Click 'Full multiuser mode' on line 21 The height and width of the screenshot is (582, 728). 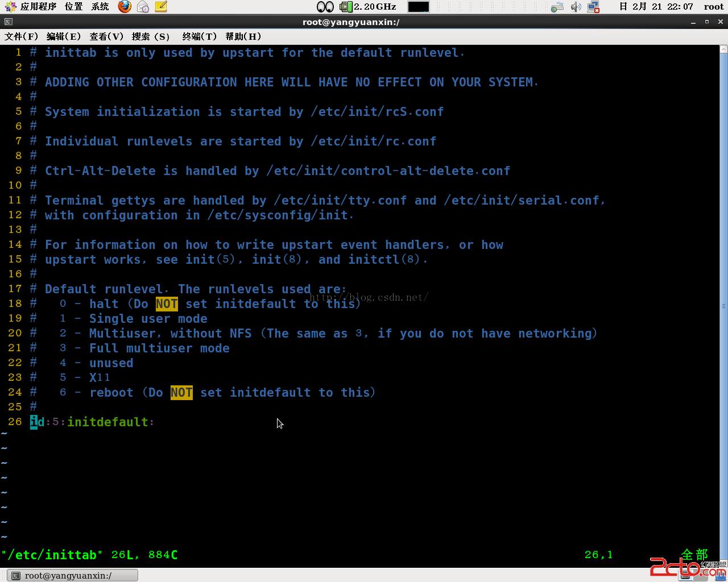[159, 348]
